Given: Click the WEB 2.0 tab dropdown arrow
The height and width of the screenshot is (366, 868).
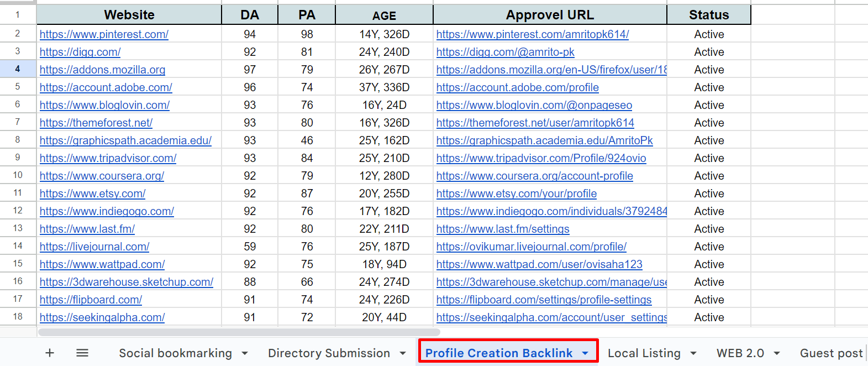Looking at the screenshot, I should (x=777, y=353).
